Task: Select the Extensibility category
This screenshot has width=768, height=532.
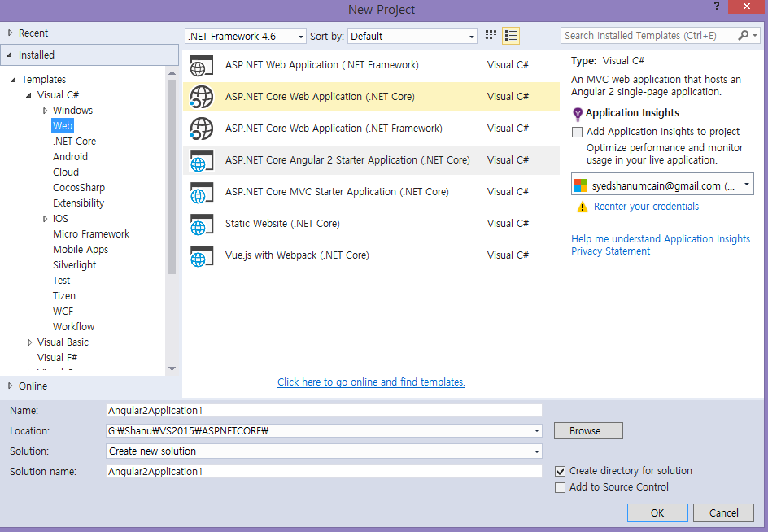Action: point(78,203)
